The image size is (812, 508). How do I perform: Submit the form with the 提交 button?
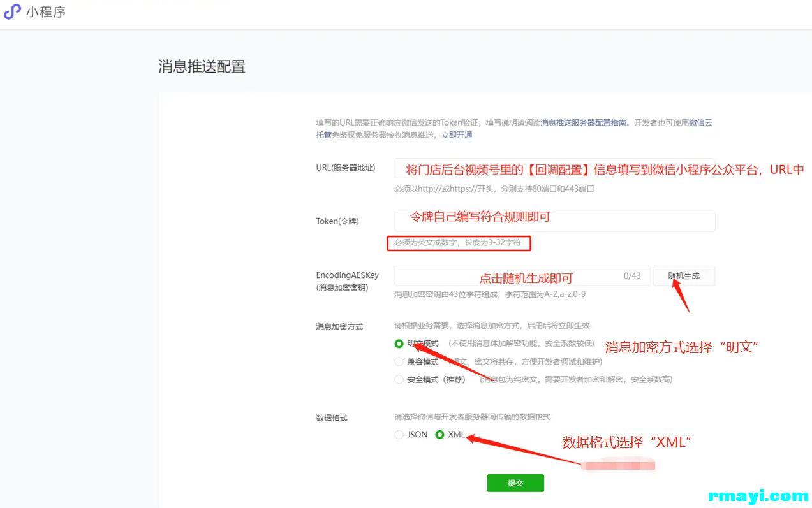point(515,483)
